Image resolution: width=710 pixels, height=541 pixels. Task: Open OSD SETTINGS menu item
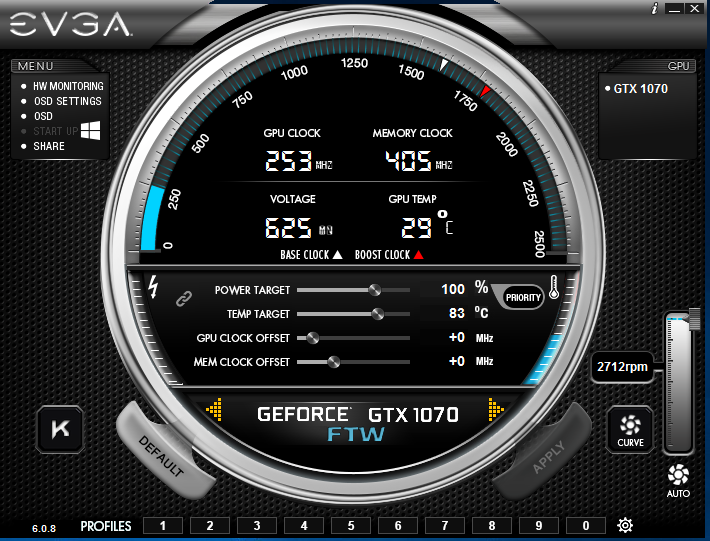67,101
